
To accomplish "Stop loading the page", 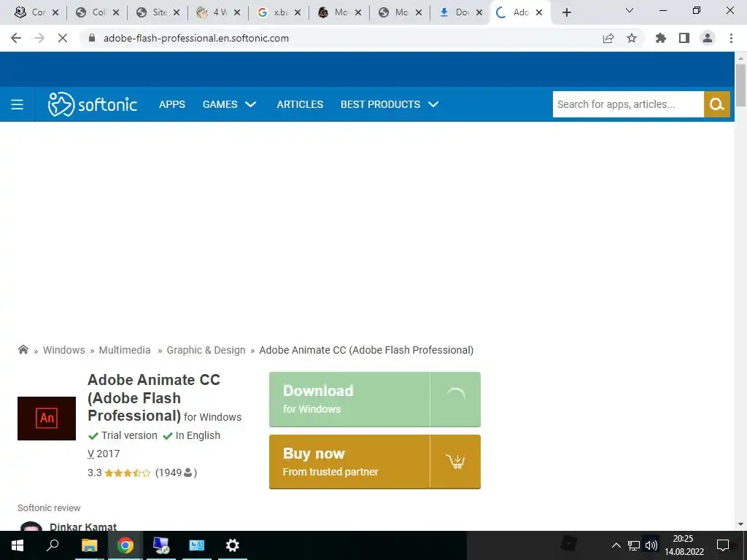I will point(63,38).
